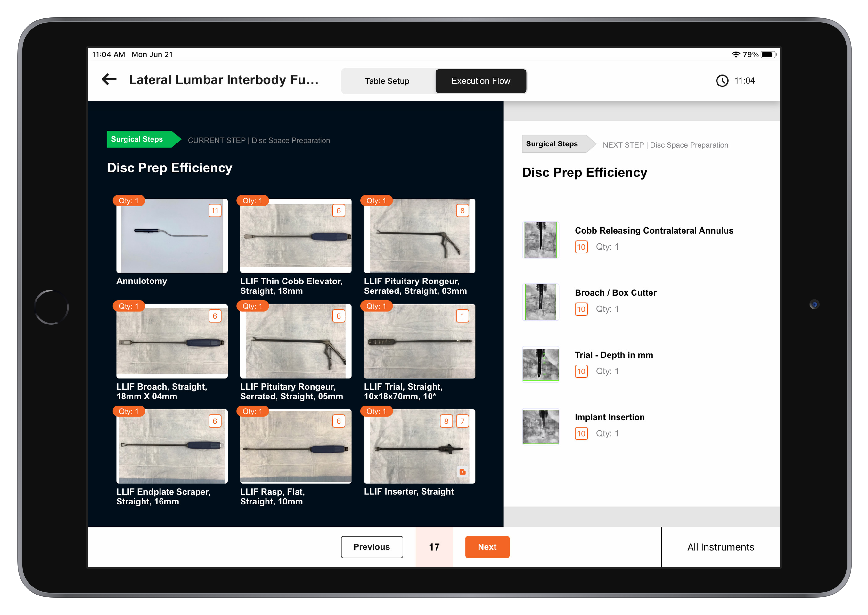Tap tray badge 8 on Pituitary Rongeur 03mm

point(463,210)
